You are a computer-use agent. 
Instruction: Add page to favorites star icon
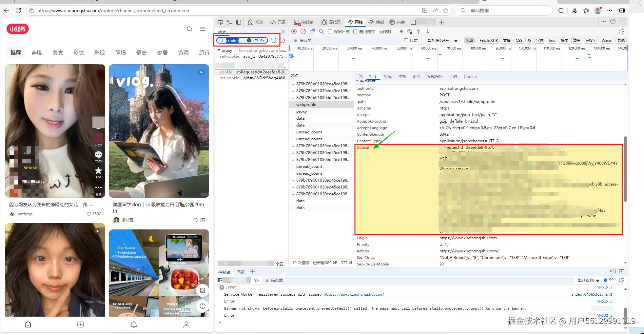(x=446, y=10)
